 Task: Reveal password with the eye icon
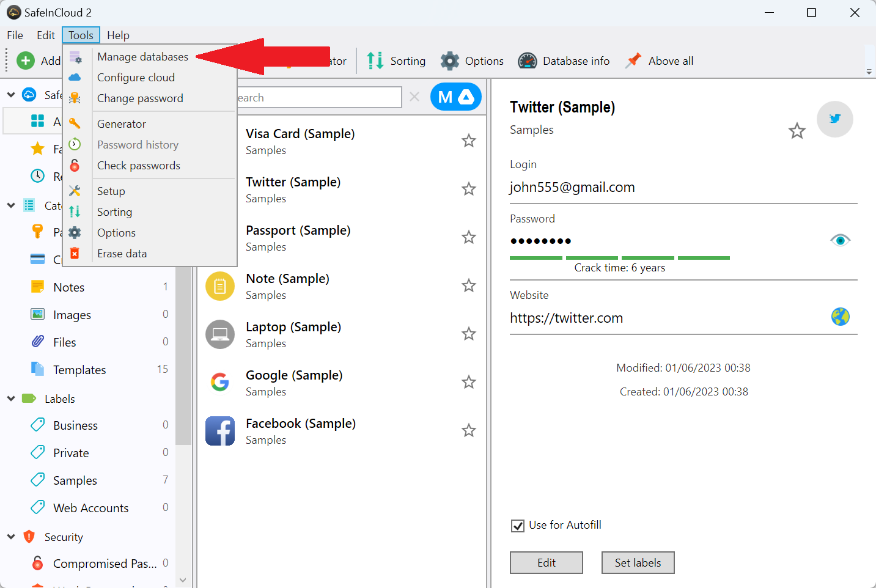[841, 240]
